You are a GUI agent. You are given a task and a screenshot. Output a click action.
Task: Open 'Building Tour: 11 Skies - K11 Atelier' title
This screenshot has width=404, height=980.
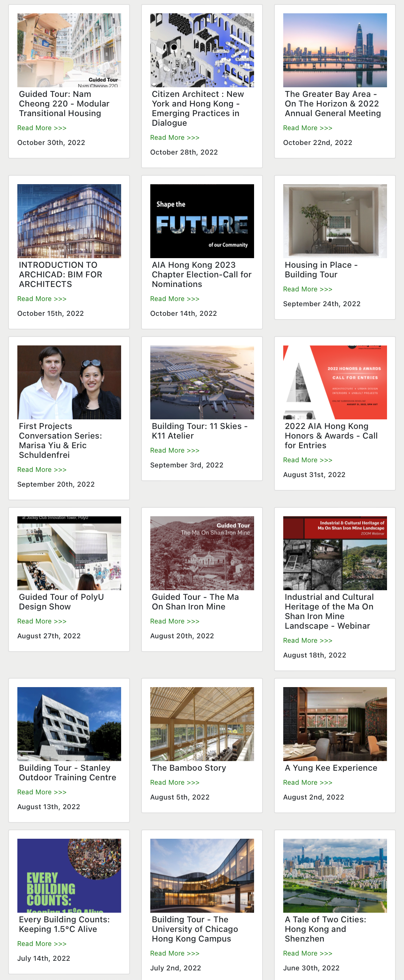pos(199,431)
